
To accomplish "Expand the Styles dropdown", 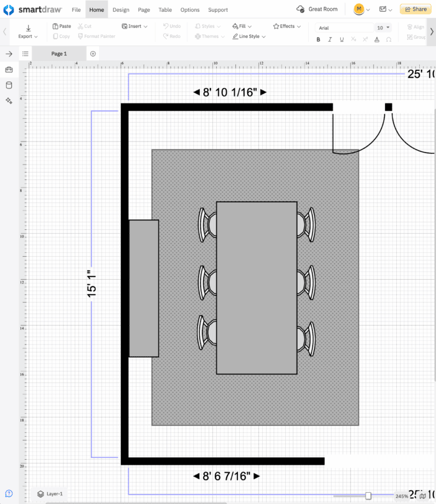I will (207, 26).
